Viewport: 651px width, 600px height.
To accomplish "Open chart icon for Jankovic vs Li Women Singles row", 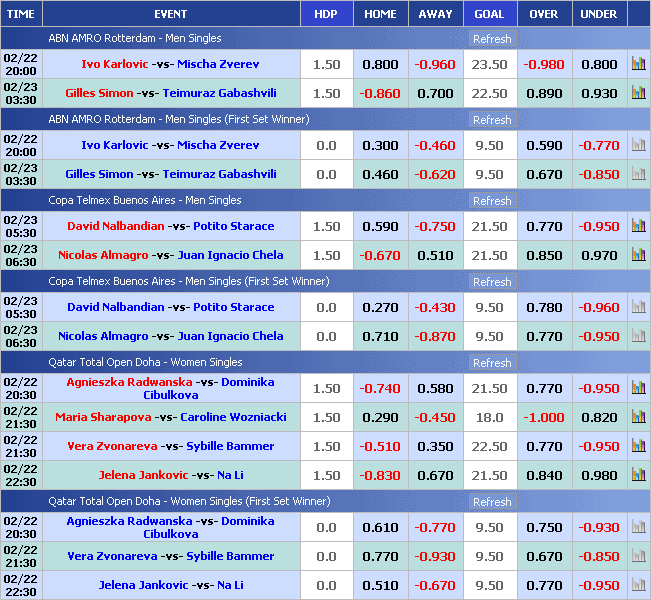I will 638,475.
